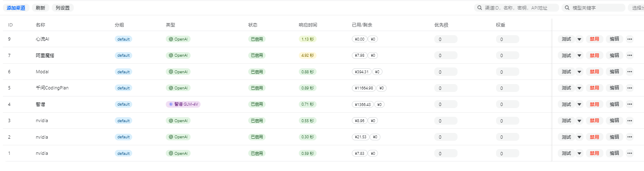Click the 添加渠道 button
The image size is (644, 171).
coord(16,8)
